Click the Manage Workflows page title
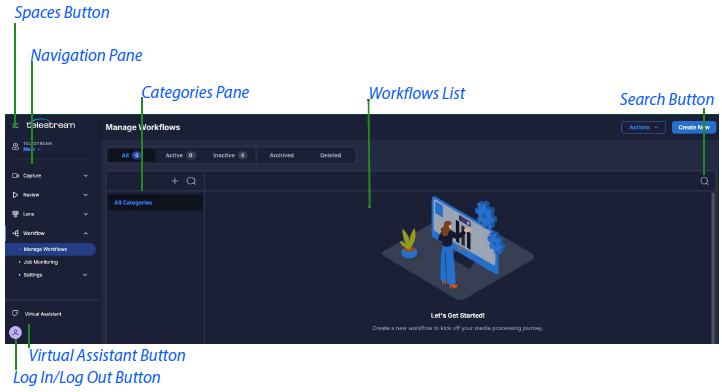722x392 pixels. point(143,127)
